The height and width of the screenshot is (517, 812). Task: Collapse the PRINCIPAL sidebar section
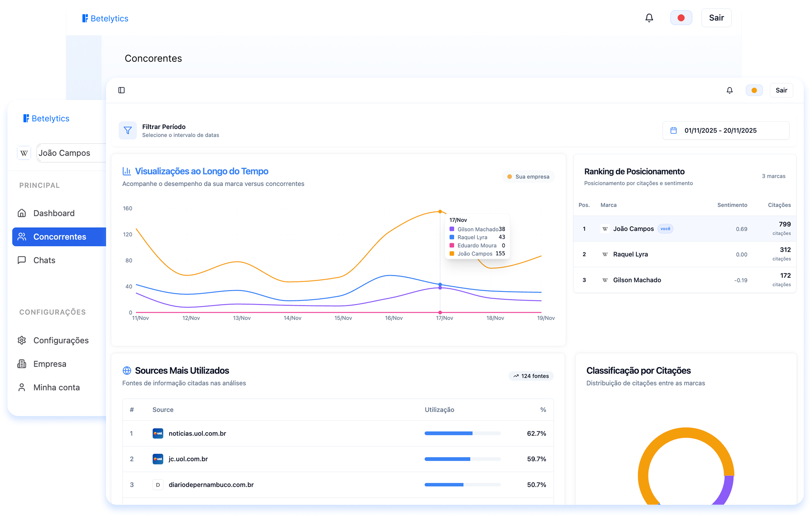point(39,185)
